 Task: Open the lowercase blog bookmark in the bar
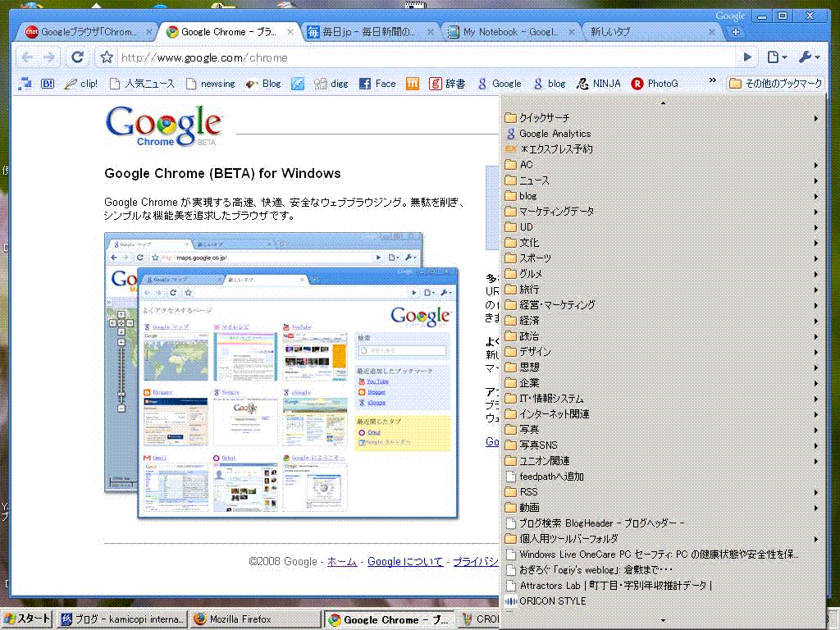[x=550, y=84]
